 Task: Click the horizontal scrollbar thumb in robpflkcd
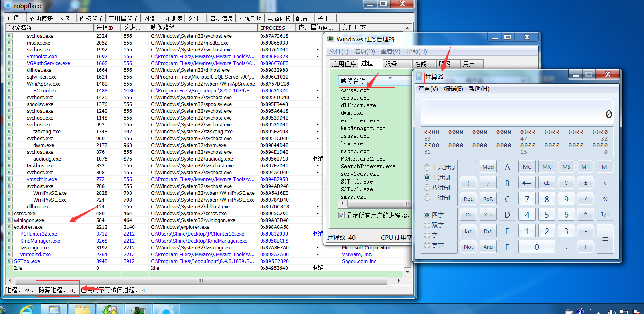point(201,281)
